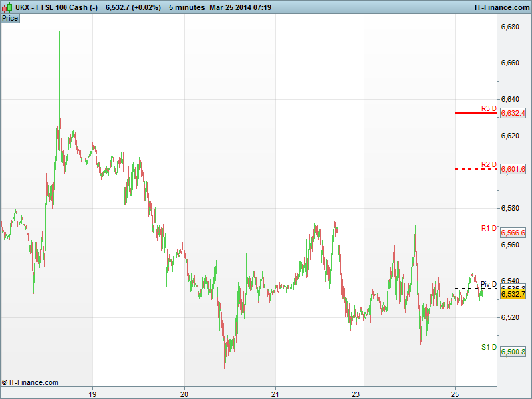Select the 6,566.6 price tag

point(513,233)
